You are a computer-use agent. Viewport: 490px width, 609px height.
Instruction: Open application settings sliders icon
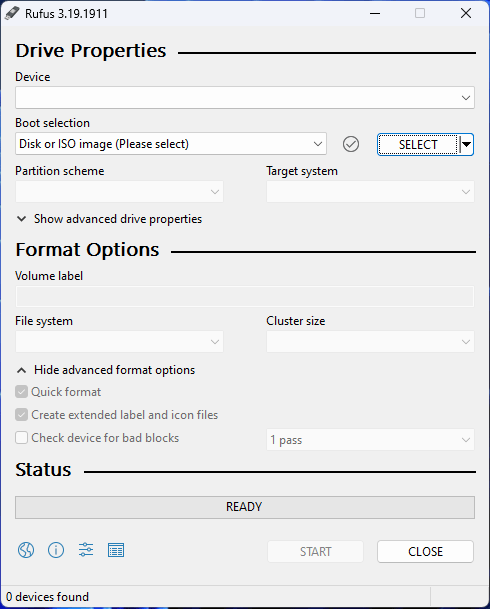point(86,550)
